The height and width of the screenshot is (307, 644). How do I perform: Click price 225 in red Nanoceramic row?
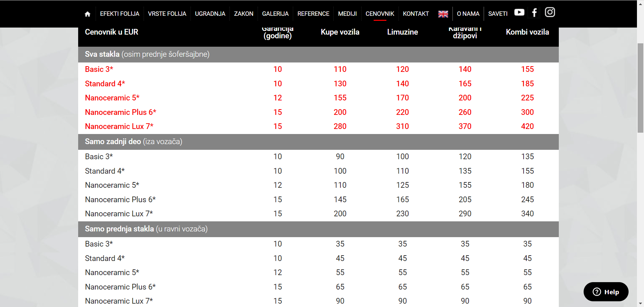coord(527,98)
